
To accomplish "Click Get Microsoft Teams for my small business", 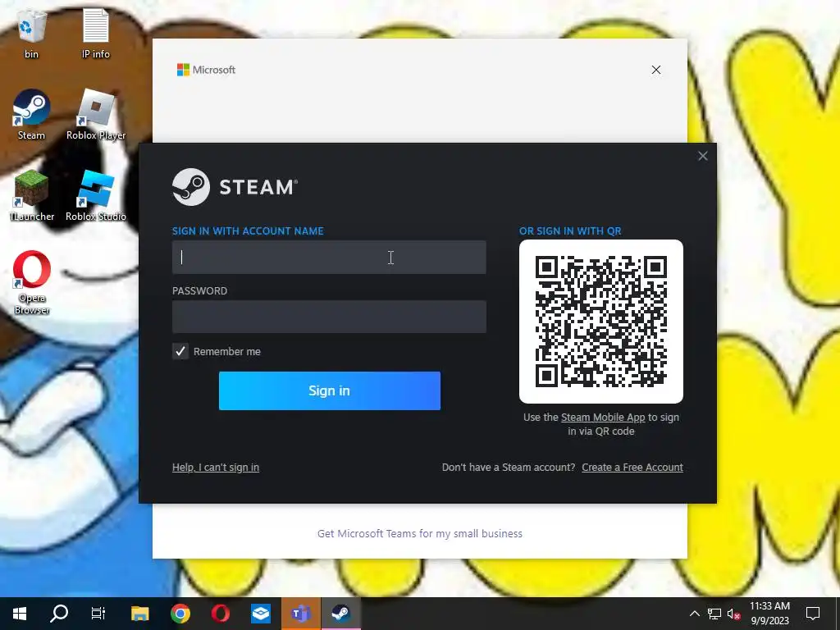I will point(419,533).
